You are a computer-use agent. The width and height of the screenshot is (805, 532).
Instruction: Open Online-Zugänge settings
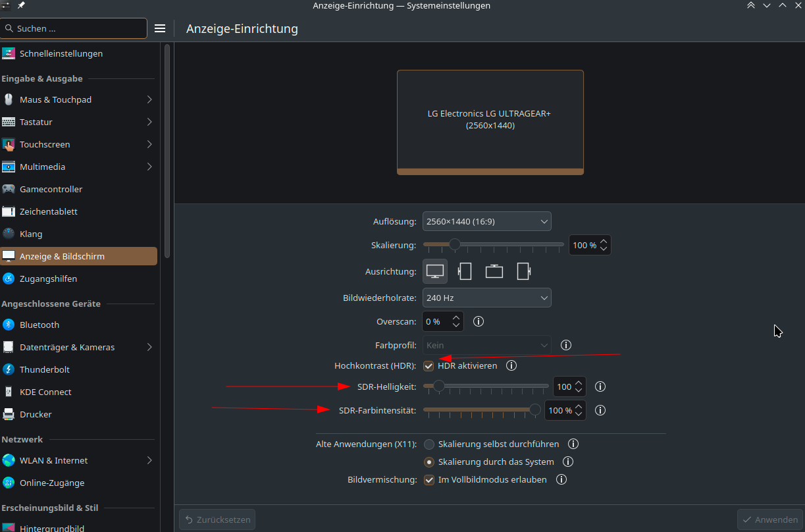tap(79, 483)
